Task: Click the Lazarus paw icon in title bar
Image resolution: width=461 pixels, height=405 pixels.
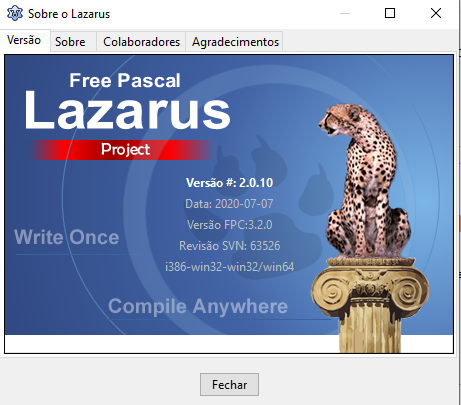Action: tap(15, 13)
